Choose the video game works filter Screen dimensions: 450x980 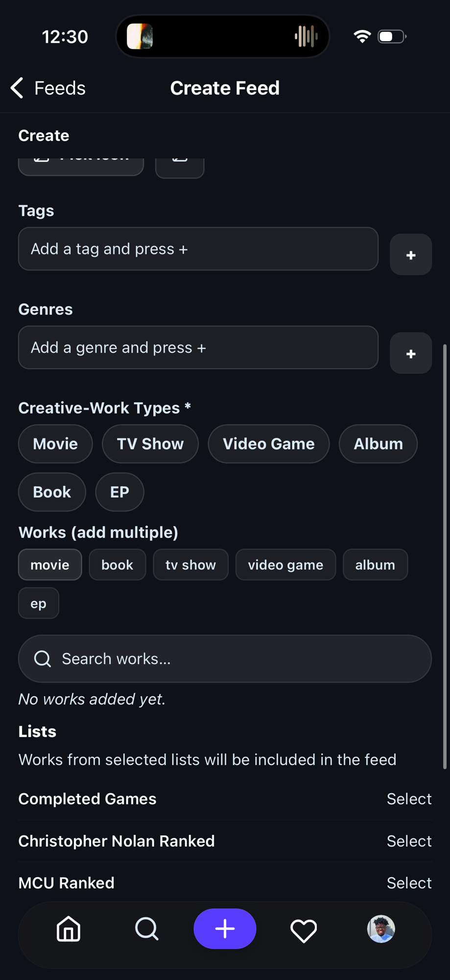click(x=285, y=565)
